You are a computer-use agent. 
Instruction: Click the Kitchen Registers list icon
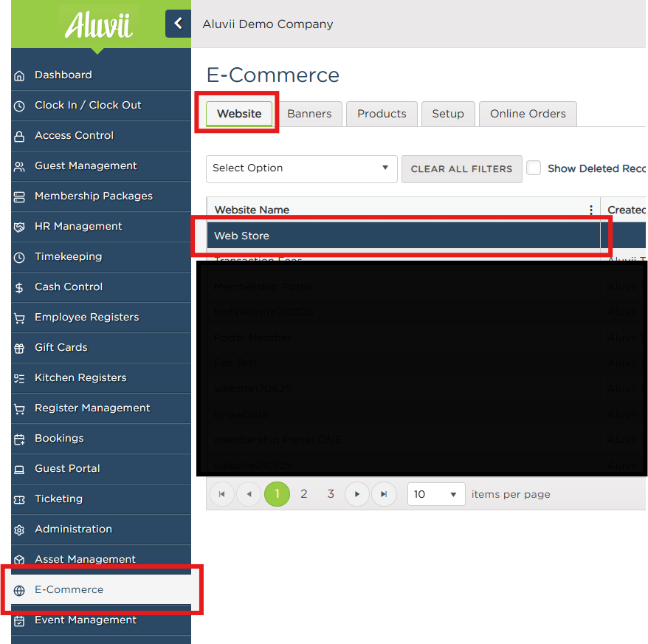click(x=19, y=378)
